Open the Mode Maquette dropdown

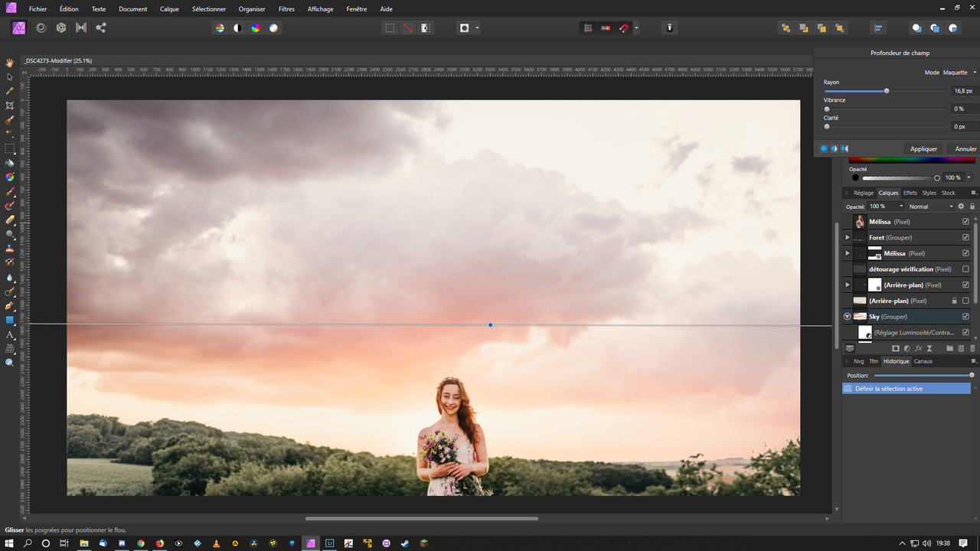pyautogui.click(x=960, y=73)
